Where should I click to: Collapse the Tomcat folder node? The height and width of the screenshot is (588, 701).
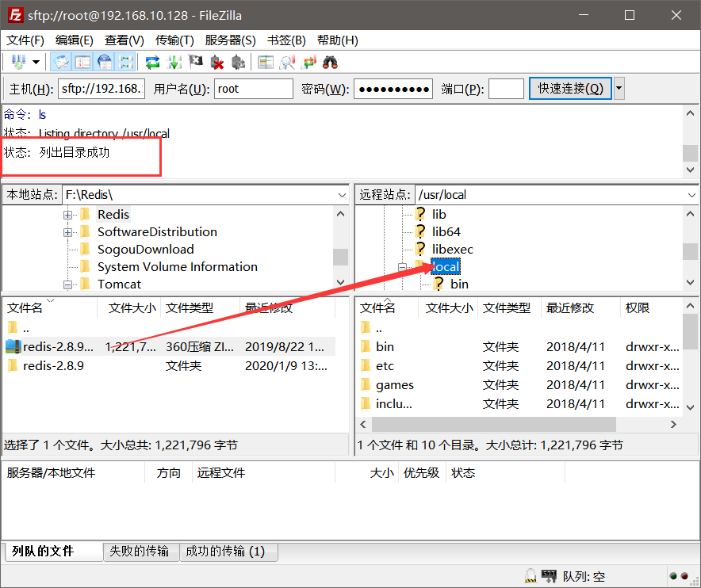click(67, 284)
